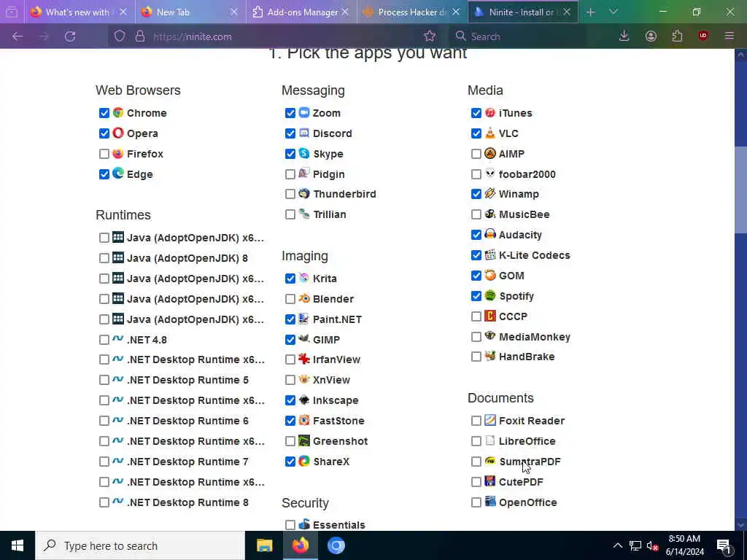
Task: Click the K-Lite Codecs label
Action: [x=535, y=255]
